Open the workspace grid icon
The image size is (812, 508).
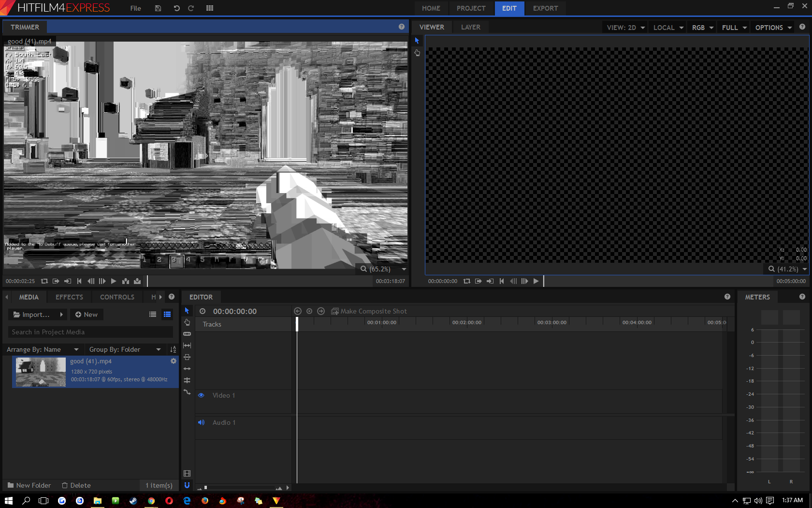(210, 8)
